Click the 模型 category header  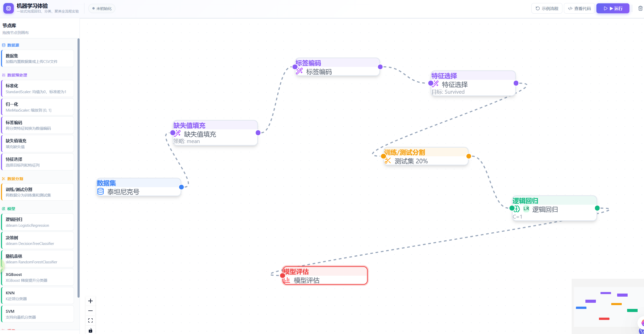pyautogui.click(x=11, y=209)
